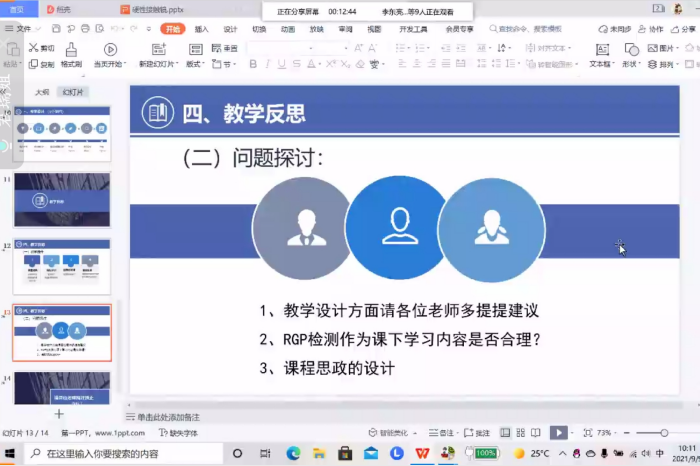Image resolution: width=700 pixels, height=466 pixels.
Task: Open the Microsoft Edge icon on taskbar
Action: pyautogui.click(x=293, y=453)
